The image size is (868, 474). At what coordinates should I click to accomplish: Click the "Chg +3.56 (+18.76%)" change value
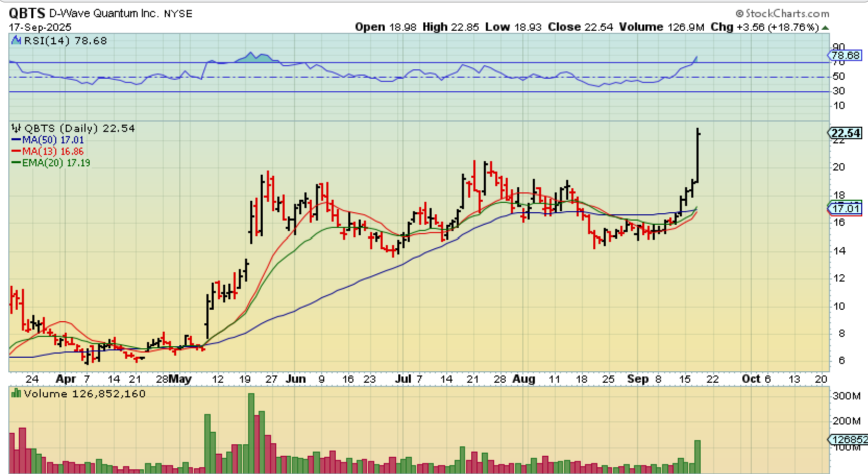tap(765, 27)
